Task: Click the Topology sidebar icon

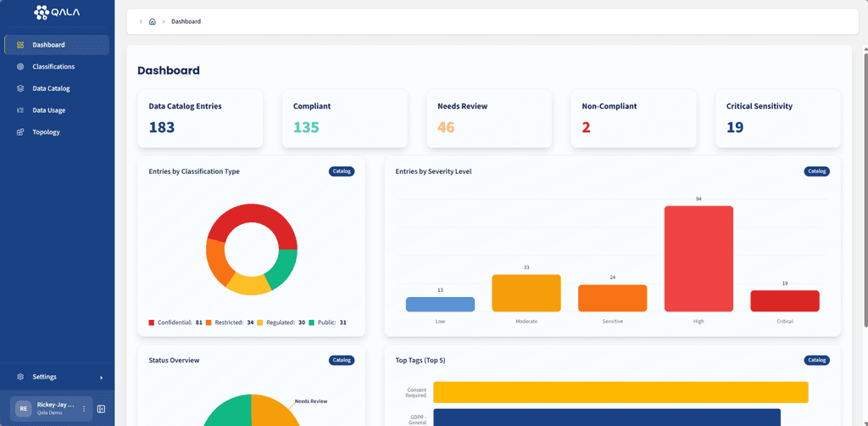Action: pyautogui.click(x=20, y=132)
